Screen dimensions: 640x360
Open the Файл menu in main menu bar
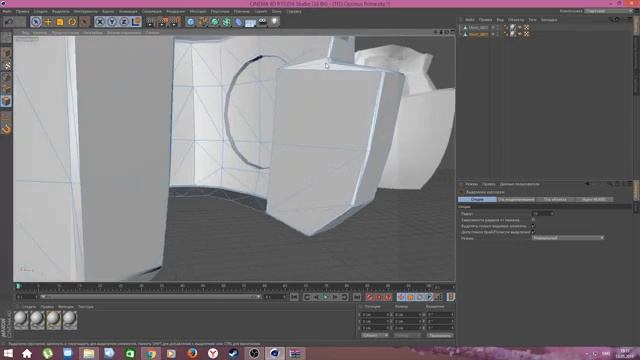coord(7,11)
